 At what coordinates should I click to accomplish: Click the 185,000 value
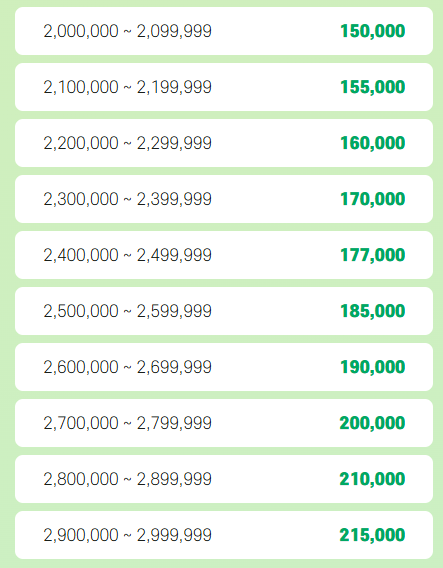372,311
